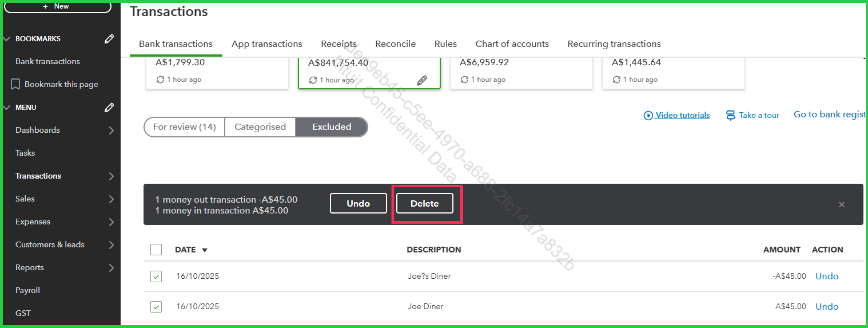Open the Video tutorials link
The width and height of the screenshot is (868, 328).
click(x=682, y=115)
